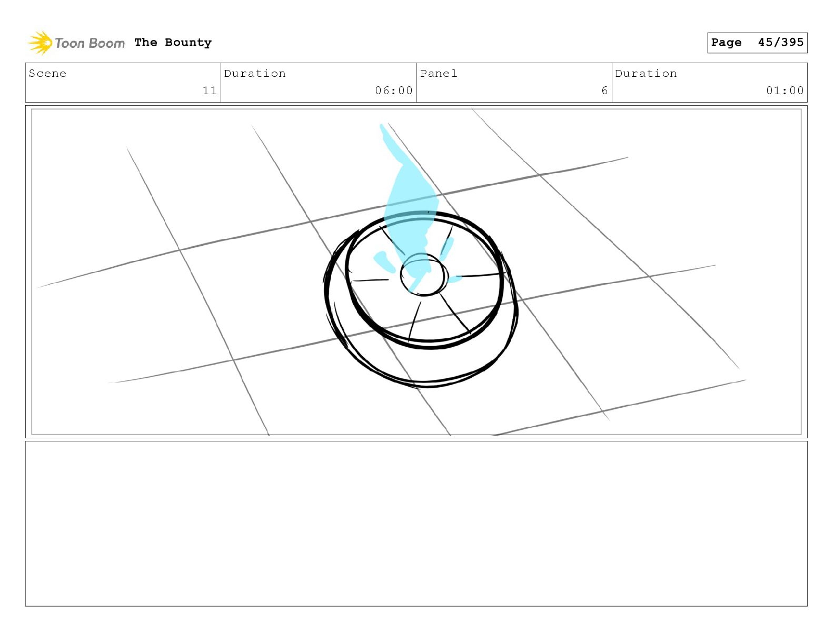Image resolution: width=834 pixels, height=644 pixels.
Task: Click the storyboard panel drawing thumbnail
Action: (416, 271)
